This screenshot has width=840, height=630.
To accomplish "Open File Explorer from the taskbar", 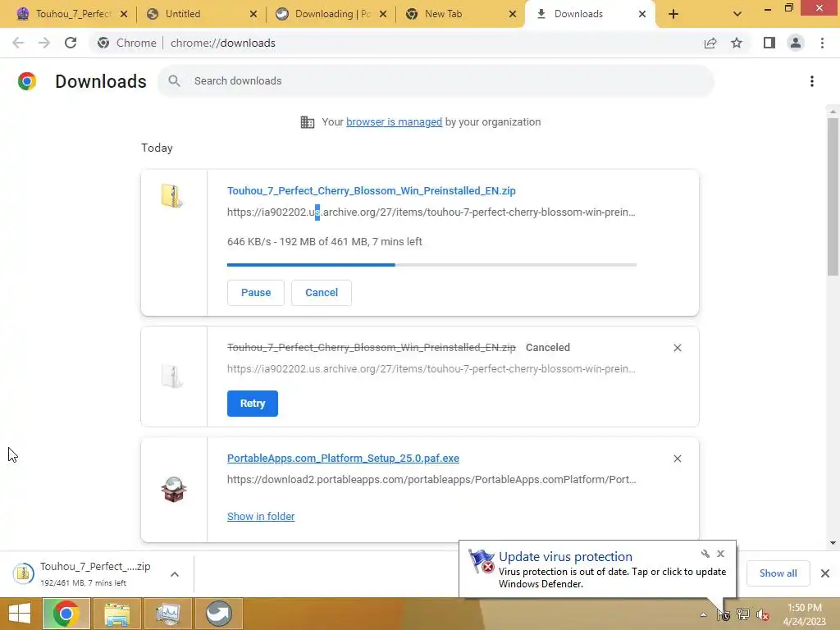I will 117,614.
